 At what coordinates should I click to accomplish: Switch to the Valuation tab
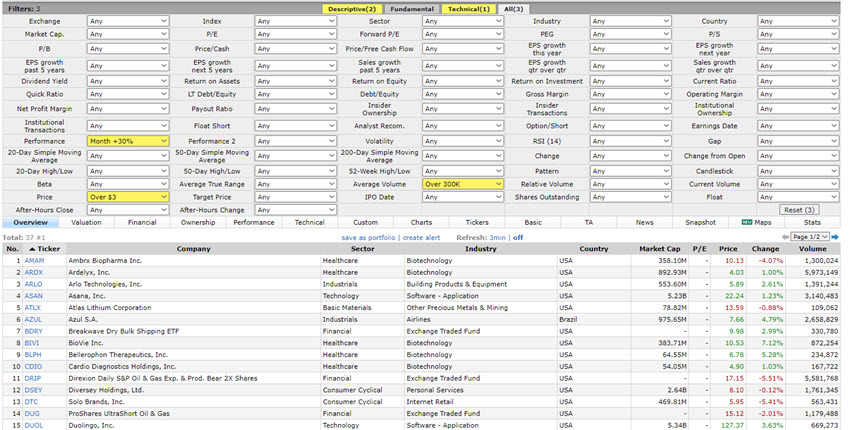coord(86,222)
